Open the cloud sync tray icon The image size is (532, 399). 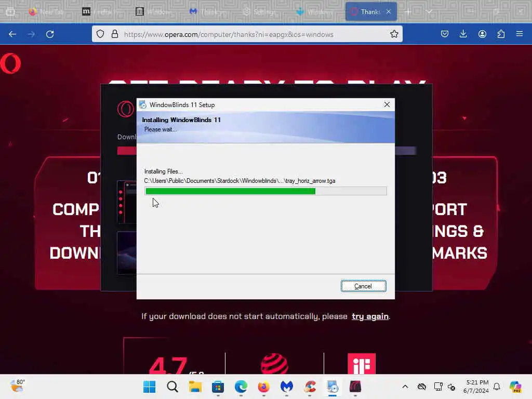pyautogui.click(x=422, y=387)
